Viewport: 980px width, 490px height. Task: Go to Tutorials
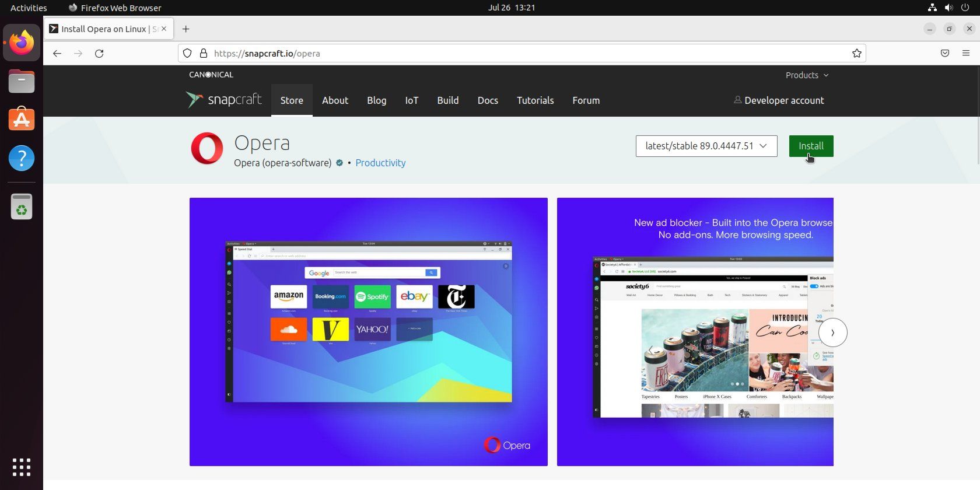click(535, 100)
